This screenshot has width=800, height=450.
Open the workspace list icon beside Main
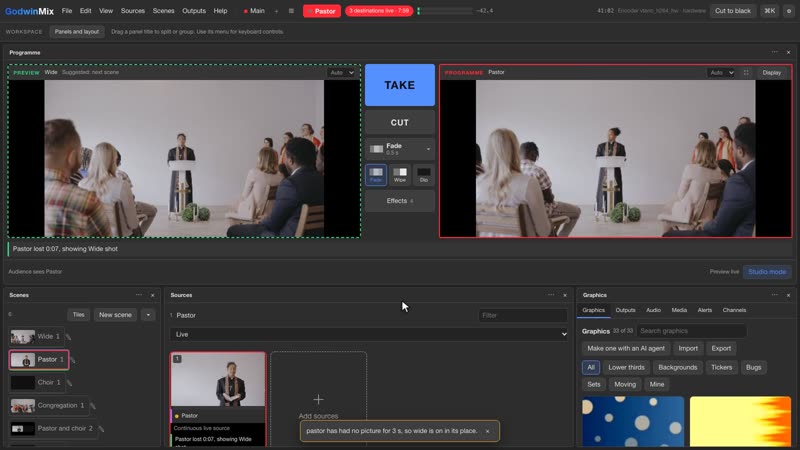(x=291, y=11)
